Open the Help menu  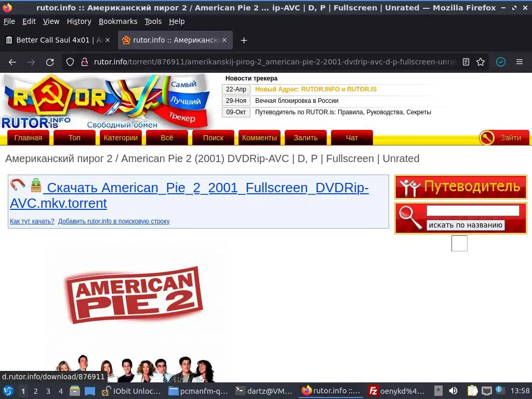[x=177, y=21]
